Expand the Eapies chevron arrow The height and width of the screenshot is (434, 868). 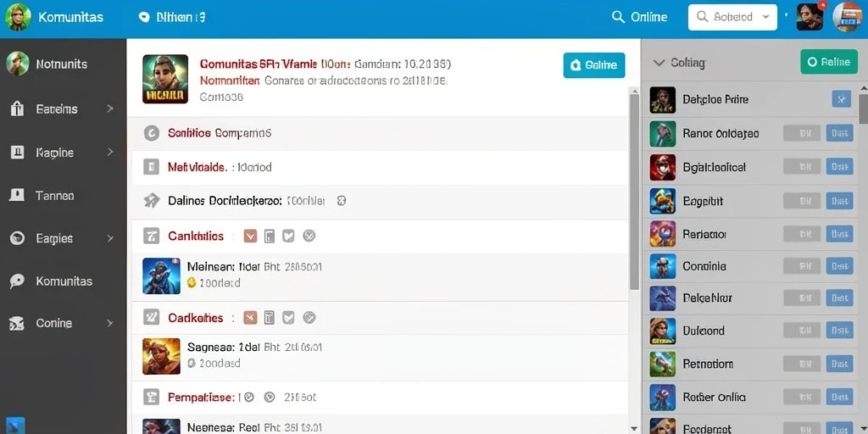[x=110, y=238]
